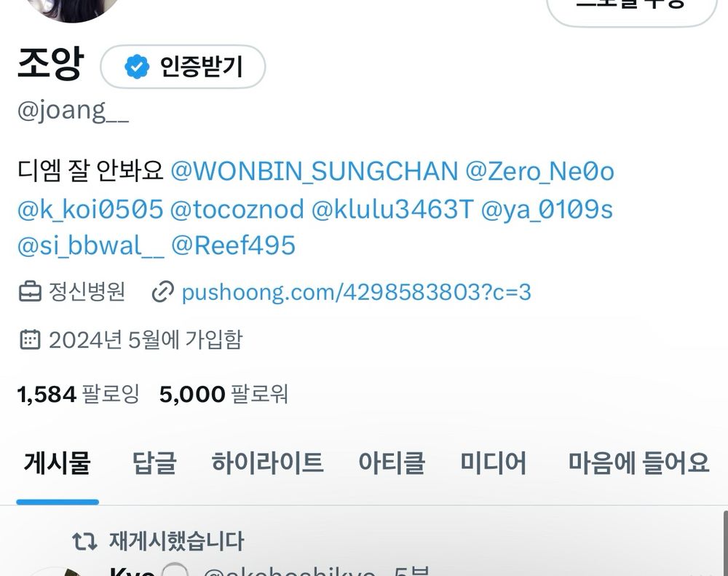
Task: Switch to the 마음에 들어요 tab
Action: click(639, 462)
